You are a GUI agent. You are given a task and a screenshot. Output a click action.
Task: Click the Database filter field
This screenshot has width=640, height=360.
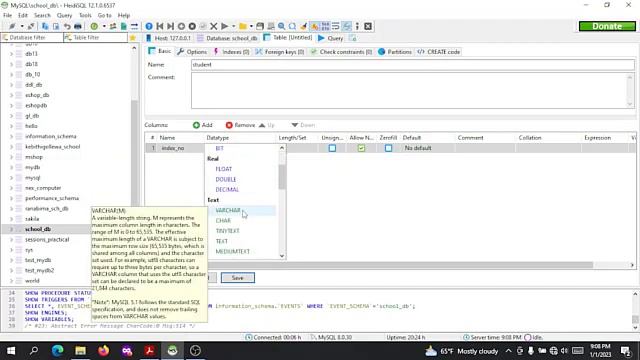pyautogui.click(x=32, y=38)
